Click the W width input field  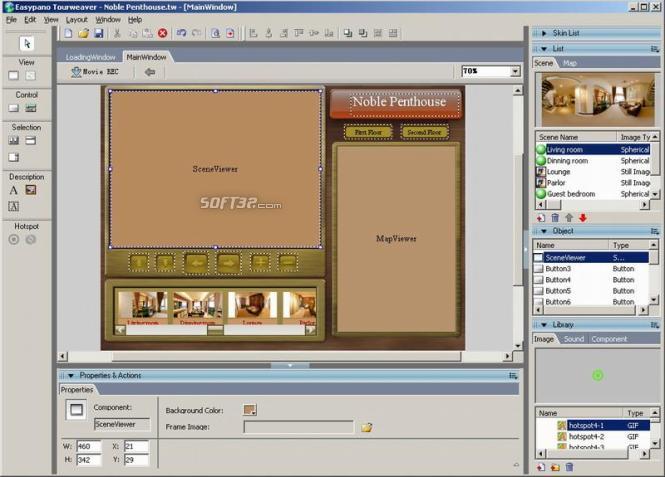click(89, 446)
